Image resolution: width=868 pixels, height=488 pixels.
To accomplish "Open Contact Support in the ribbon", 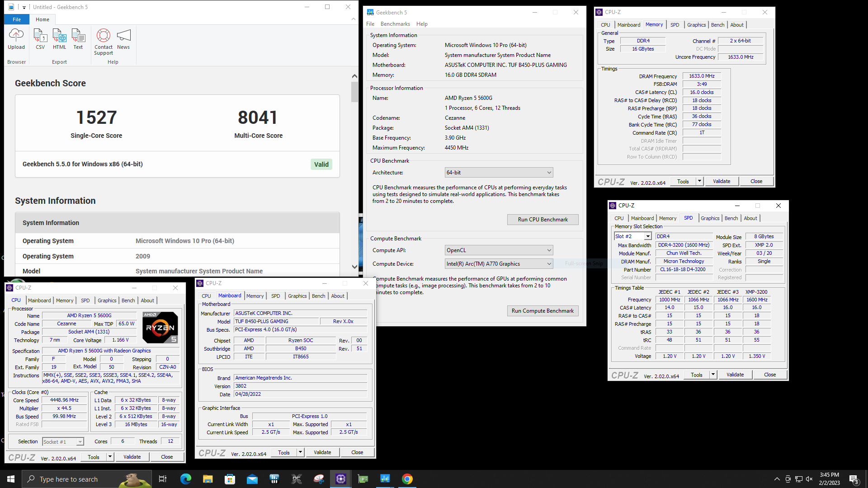I will [104, 42].
